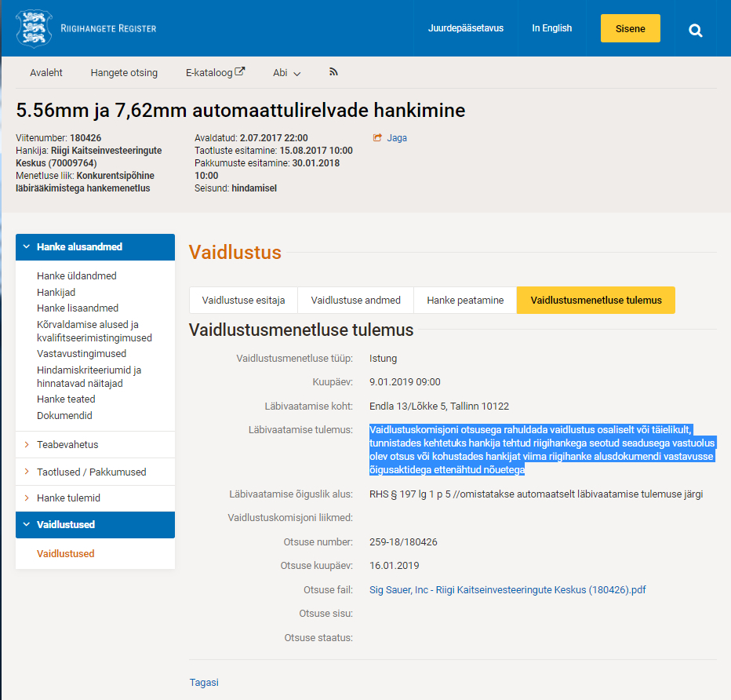The width and height of the screenshot is (731, 700).
Task: Open E-kataloog external link
Action: pyautogui.click(x=215, y=72)
